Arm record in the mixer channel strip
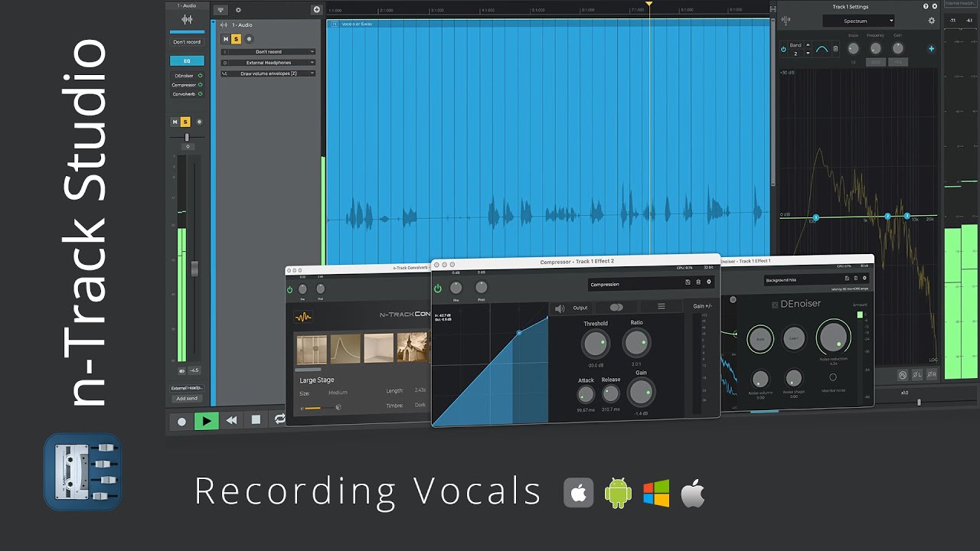This screenshot has height=551, width=980. coord(199,122)
